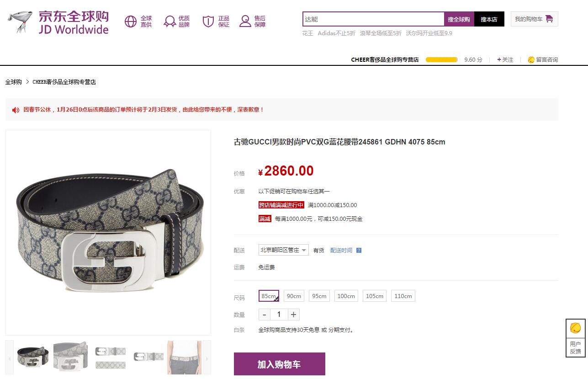
Task: Open 我的购物车 shopping cart
Action: pyautogui.click(x=534, y=19)
